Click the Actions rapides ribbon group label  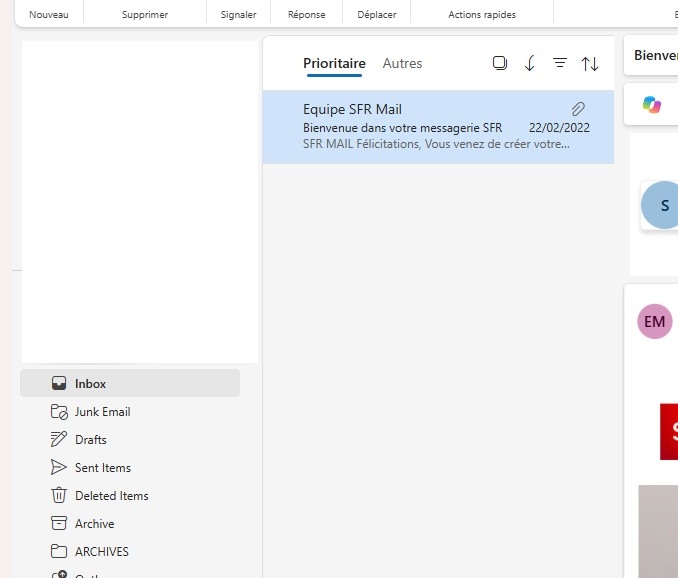(x=482, y=15)
